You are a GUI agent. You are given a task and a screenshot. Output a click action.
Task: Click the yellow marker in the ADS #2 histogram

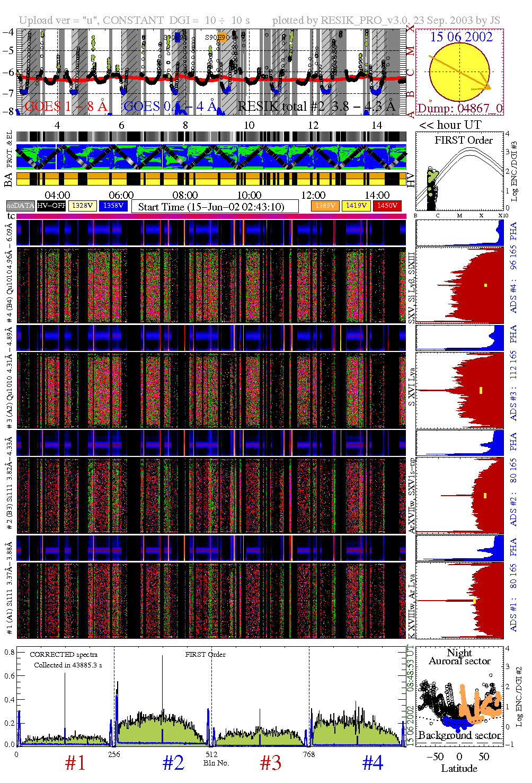[485, 496]
